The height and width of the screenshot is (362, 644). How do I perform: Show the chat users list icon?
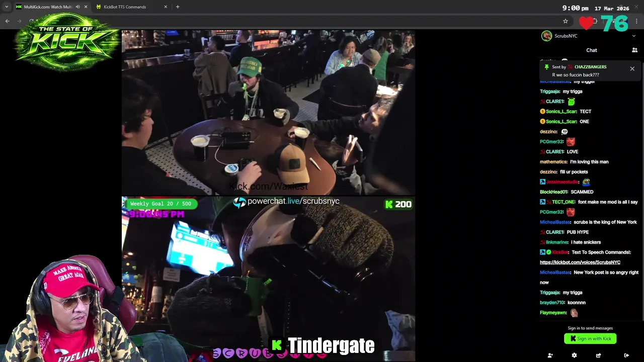pos(634,50)
